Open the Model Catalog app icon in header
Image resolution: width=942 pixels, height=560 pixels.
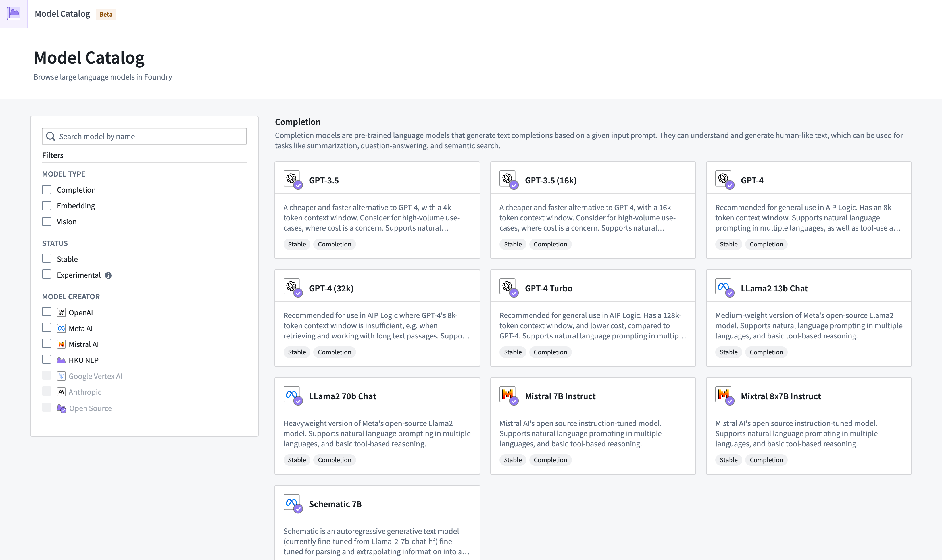coord(14,14)
